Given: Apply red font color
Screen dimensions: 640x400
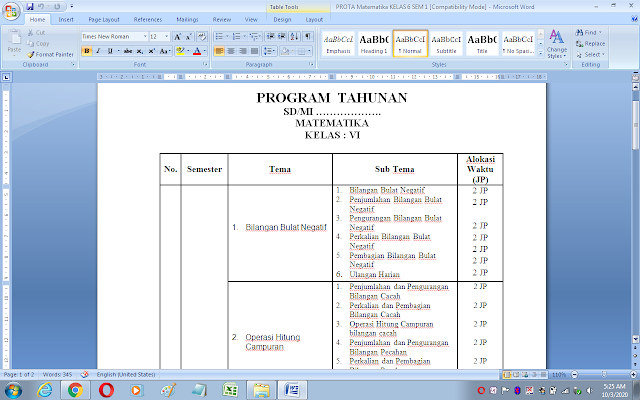Looking at the screenshot, I should [x=197, y=51].
